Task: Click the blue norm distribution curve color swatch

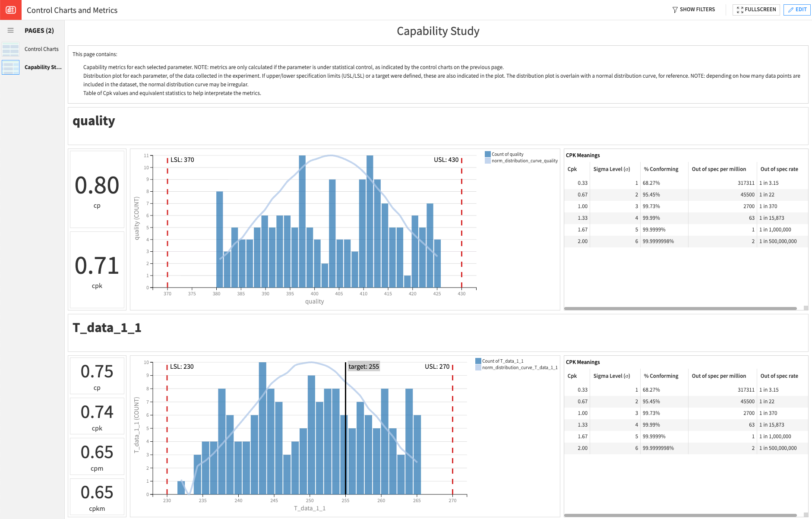Action: point(488,160)
